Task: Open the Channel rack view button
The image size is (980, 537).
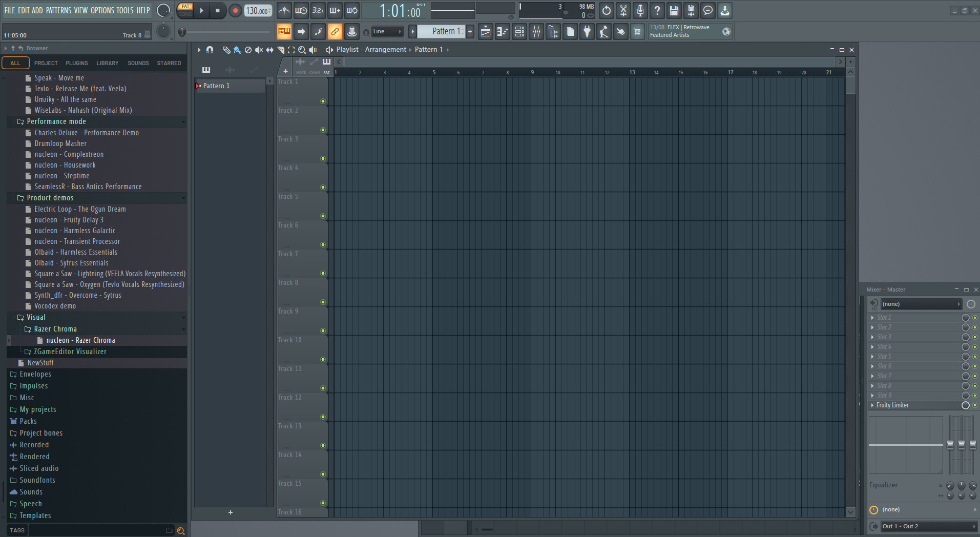Action: tap(519, 32)
